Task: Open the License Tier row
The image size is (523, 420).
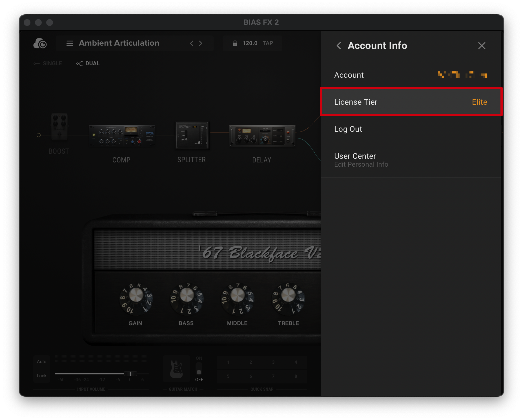Action: (x=411, y=102)
